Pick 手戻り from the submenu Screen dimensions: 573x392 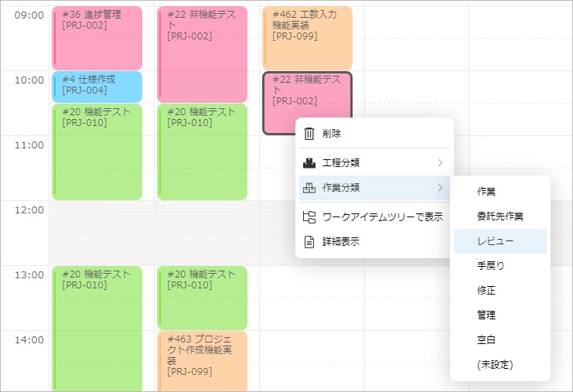(x=491, y=266)
